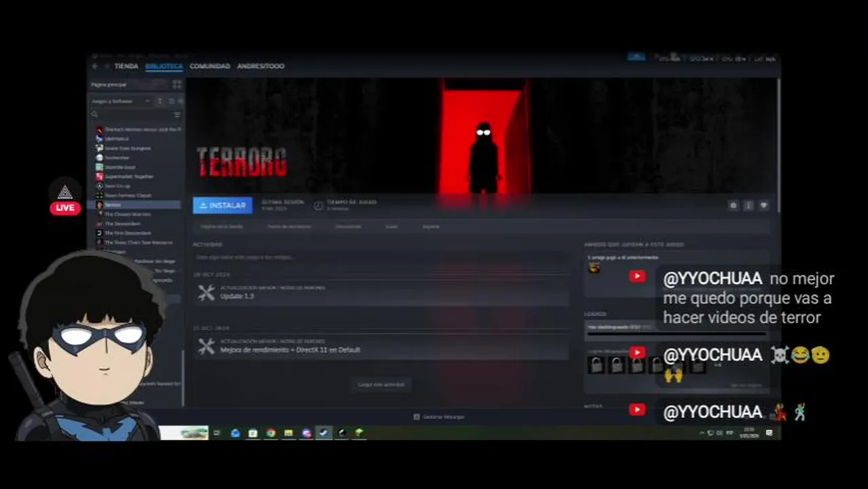Image resolution: width=868 pixels, height=489 pixels.
Task: Click the taskbar clock and date
Action: (748, 433)
